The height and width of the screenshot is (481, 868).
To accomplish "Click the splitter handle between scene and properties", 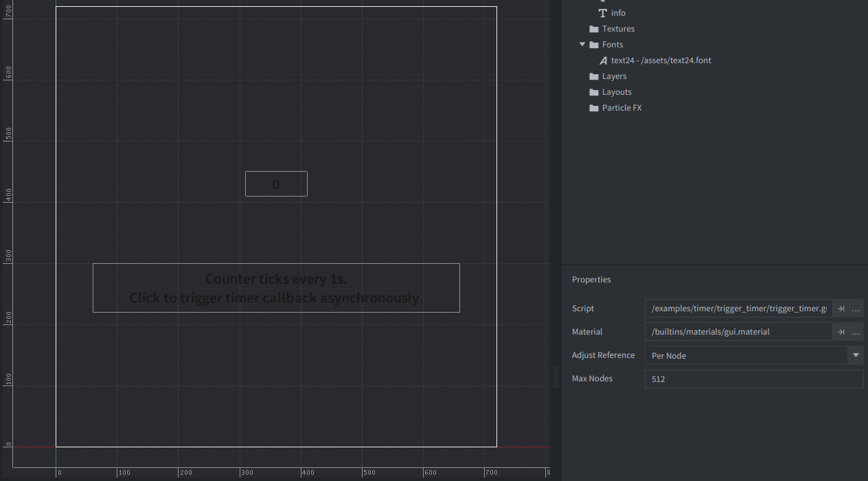I will [x=556, y=377].
